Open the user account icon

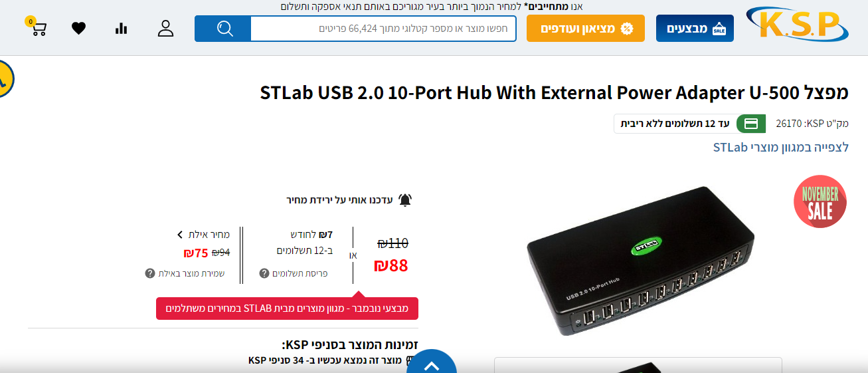pos(165,28)
